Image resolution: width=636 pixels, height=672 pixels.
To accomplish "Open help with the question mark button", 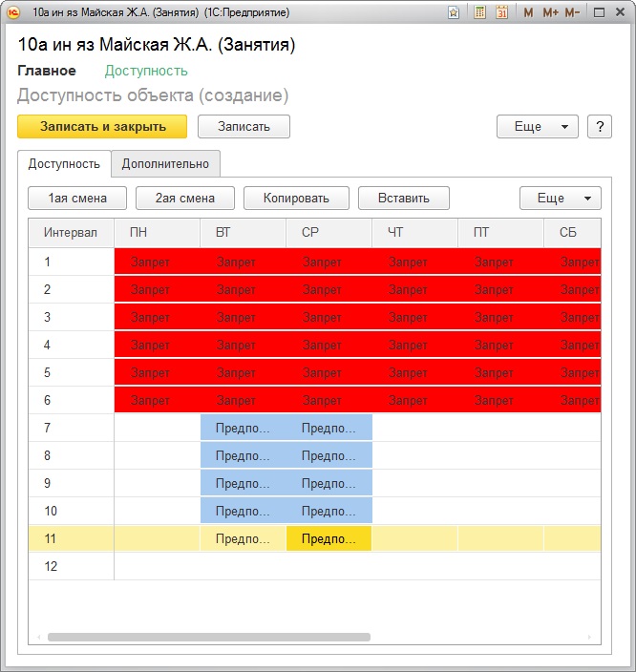I will coord(600,126).
